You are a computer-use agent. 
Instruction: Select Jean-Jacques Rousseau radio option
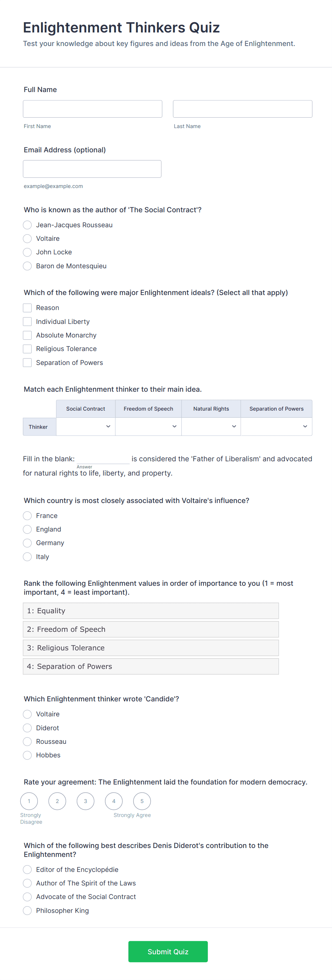coord(27,225)
